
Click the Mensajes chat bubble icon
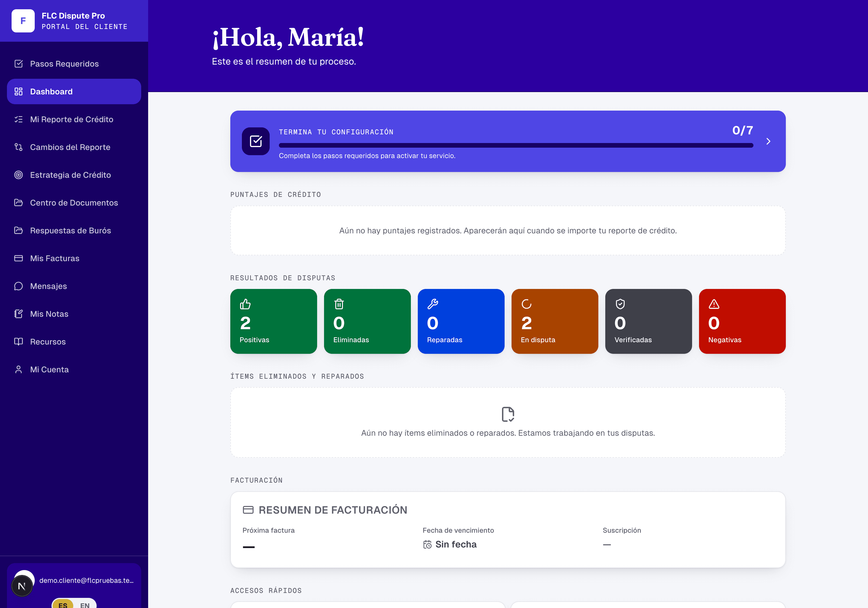point(19,286)
